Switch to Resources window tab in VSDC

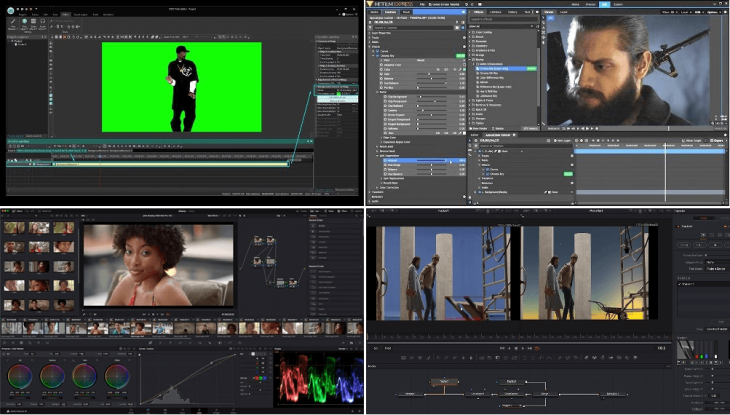coord(345,190)
